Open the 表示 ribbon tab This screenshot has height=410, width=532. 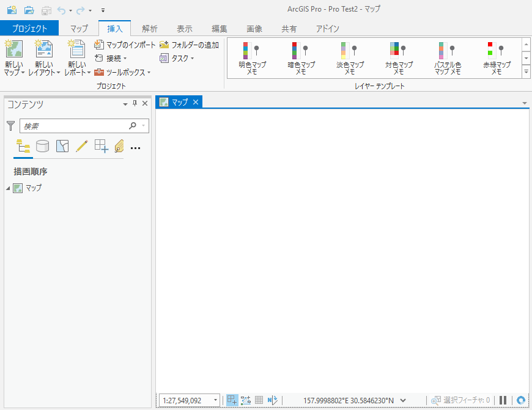185,29
